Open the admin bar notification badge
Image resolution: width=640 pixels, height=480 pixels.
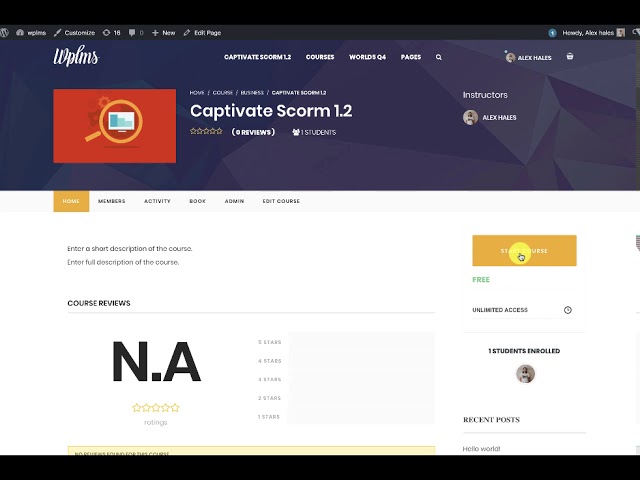coord(552,33)
